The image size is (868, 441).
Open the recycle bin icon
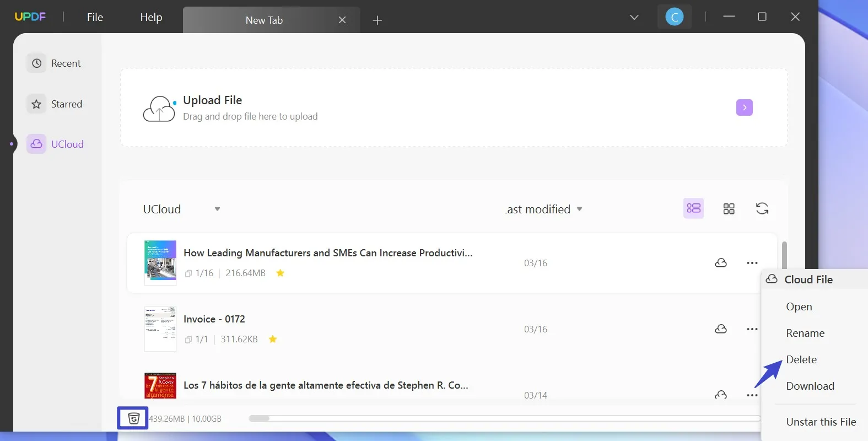(x=133, y=418)
